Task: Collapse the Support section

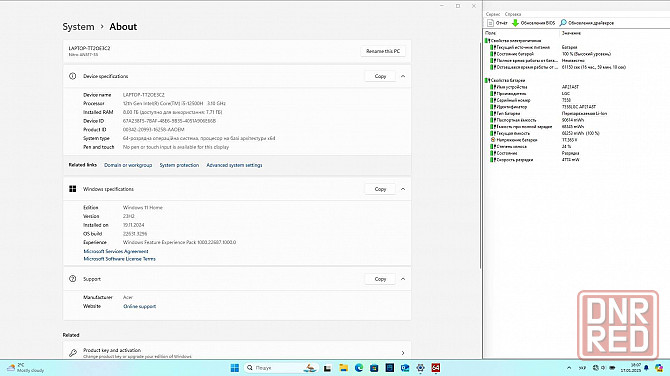Action: 403,279
